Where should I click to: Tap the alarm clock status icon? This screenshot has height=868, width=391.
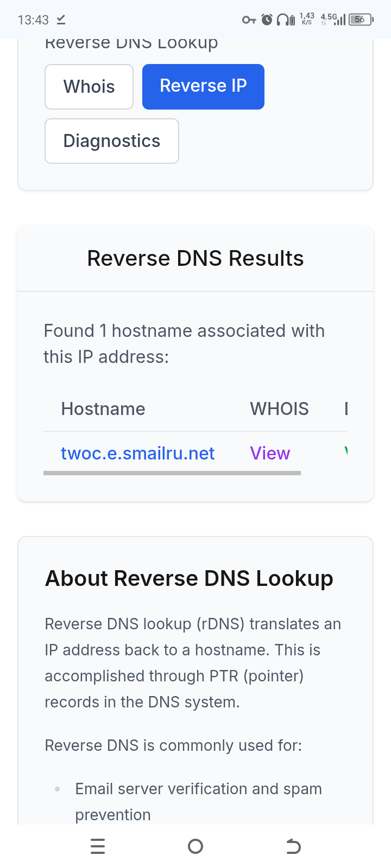267,20
